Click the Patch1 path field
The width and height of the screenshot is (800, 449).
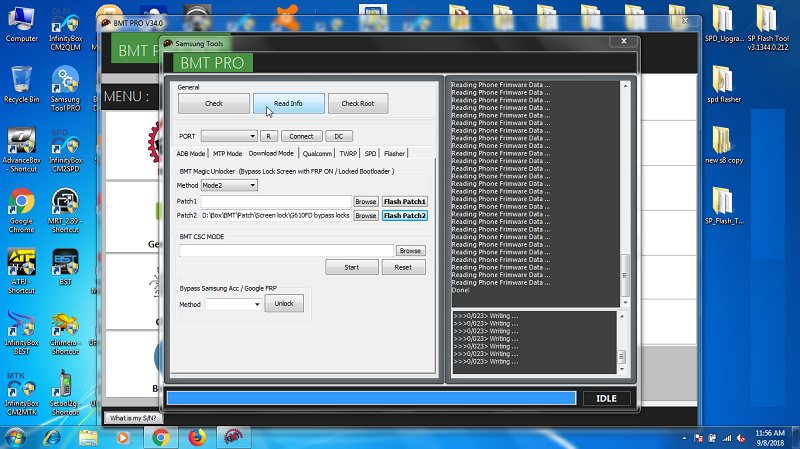click(276, 202)
